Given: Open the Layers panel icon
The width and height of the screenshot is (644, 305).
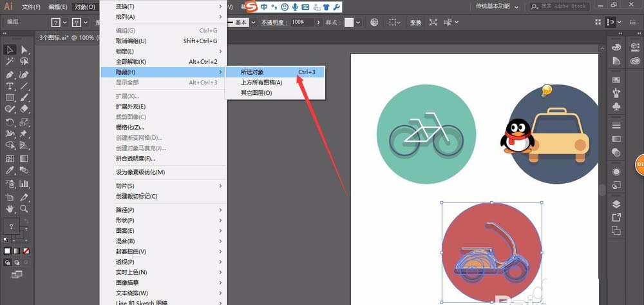Looking at the screenshot, I should click(x=616, y=204).
